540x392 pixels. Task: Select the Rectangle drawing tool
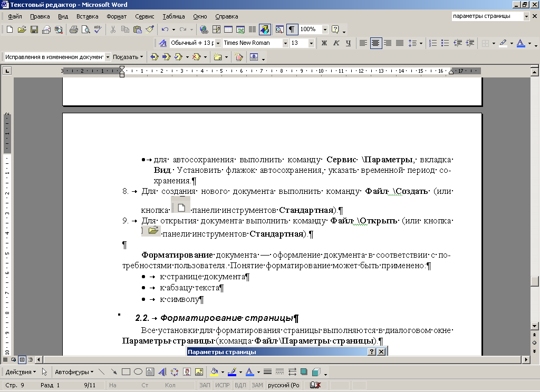coord(126,372)
